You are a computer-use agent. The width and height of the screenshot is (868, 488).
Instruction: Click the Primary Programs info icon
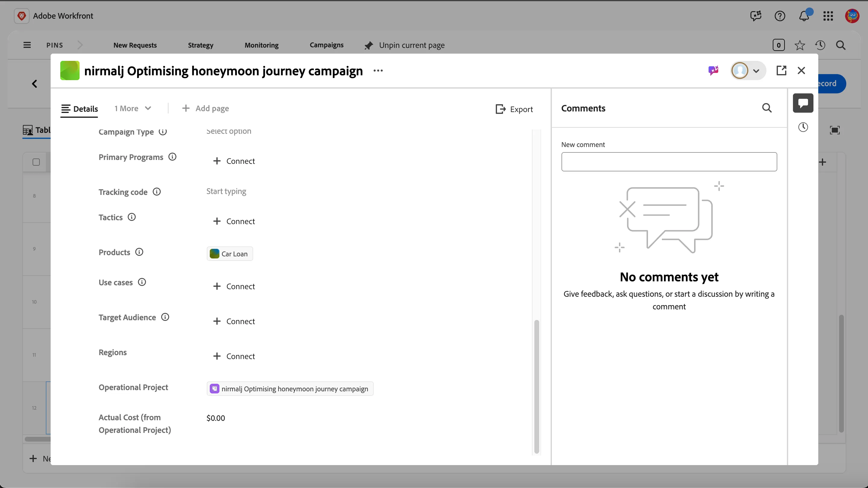(172, 157)
